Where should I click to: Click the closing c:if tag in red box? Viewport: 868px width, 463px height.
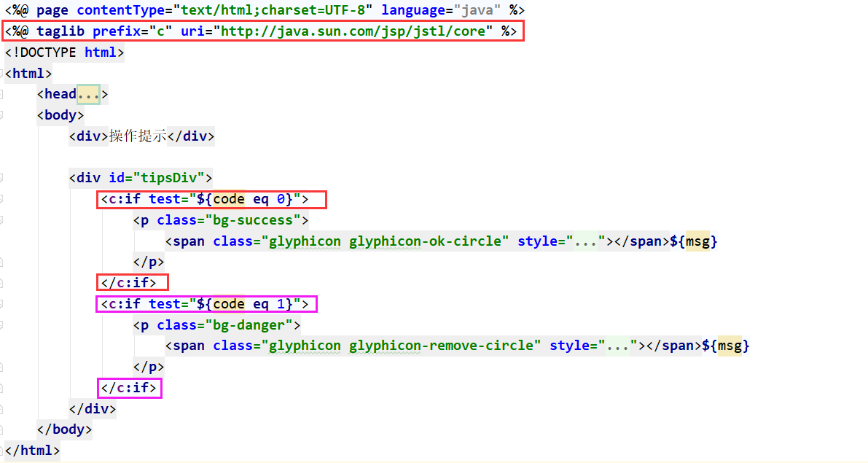click(x=133, y=282)
